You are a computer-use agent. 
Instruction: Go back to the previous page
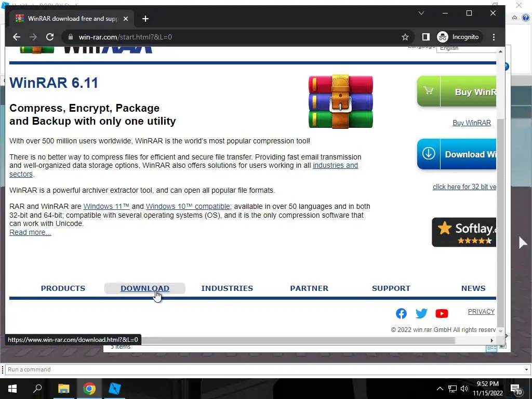click(x=16, y=37)
